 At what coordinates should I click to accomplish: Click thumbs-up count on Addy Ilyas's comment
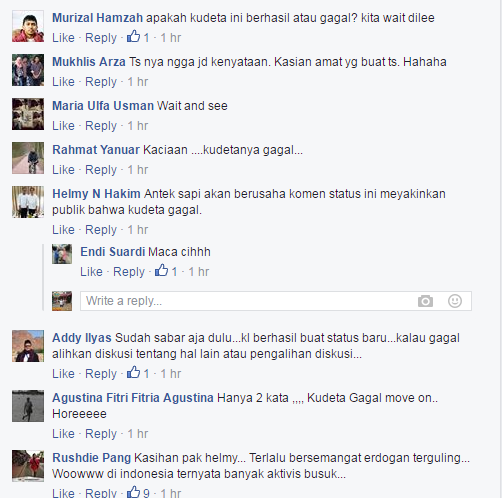[138, 373]
